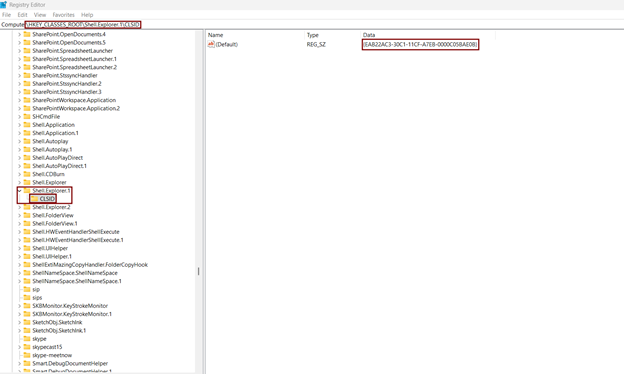The width and height of the screenshot is (624, 374).
Task: Click the SharePoint.SpreadsheetLauncher folder icon
Action: pos(27,51)
